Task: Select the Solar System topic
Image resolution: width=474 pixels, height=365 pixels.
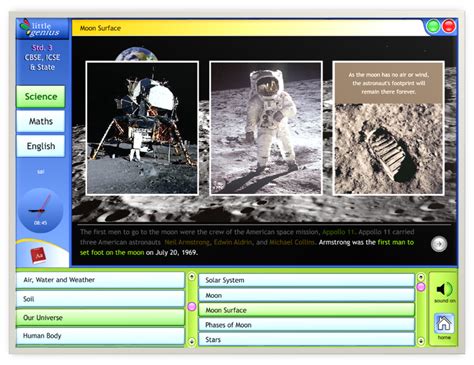Action: tap(307, 280)
